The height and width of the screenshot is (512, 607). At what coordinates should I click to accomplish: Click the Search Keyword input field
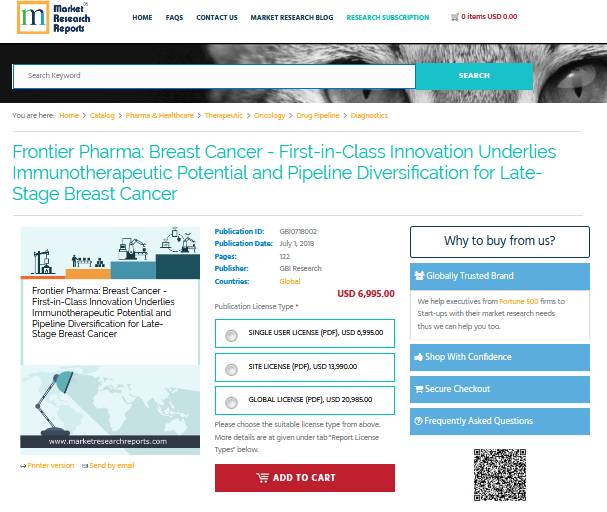coord(214,76)
